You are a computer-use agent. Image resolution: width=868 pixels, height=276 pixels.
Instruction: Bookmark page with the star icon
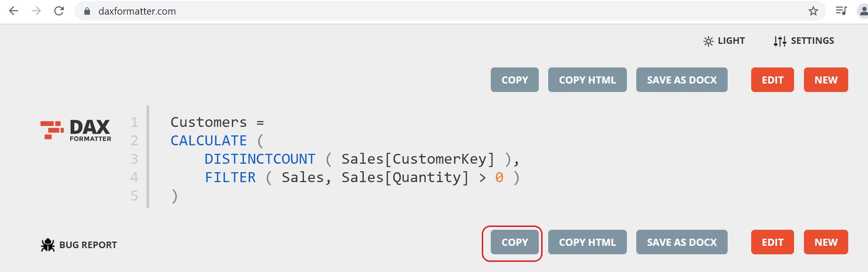[813, 11]
